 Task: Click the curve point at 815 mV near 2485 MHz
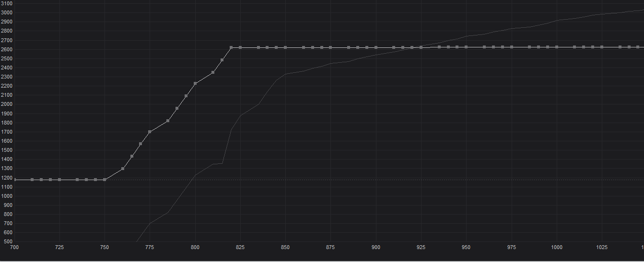click(222, 60)
